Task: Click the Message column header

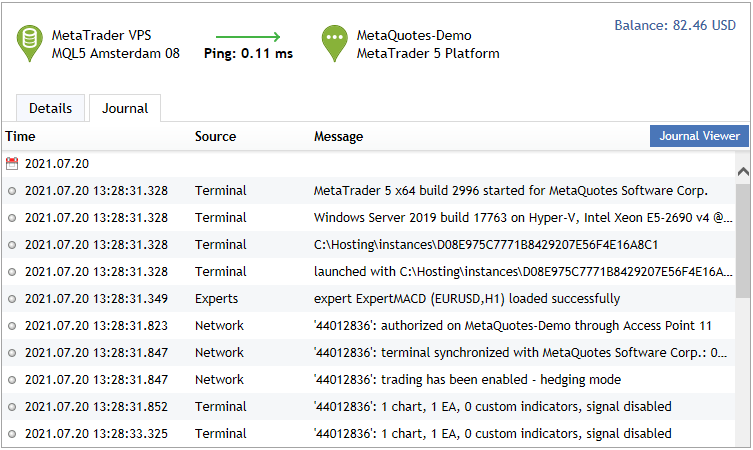Action: coord(339,136)
